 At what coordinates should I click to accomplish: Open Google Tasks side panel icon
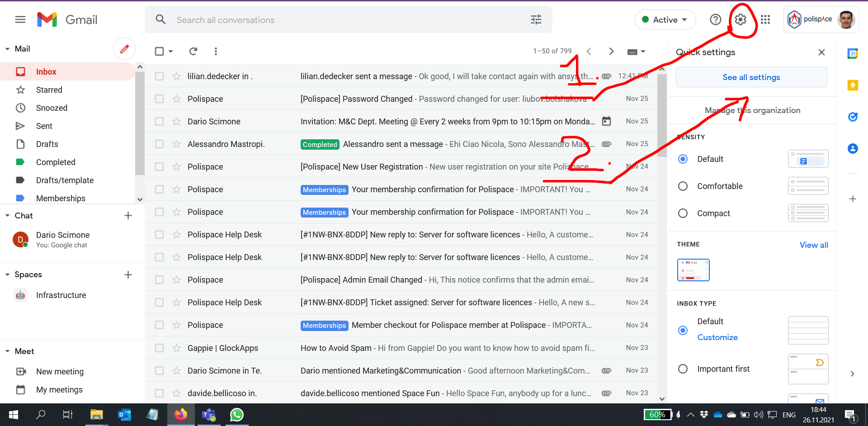(x=853, y=117)
